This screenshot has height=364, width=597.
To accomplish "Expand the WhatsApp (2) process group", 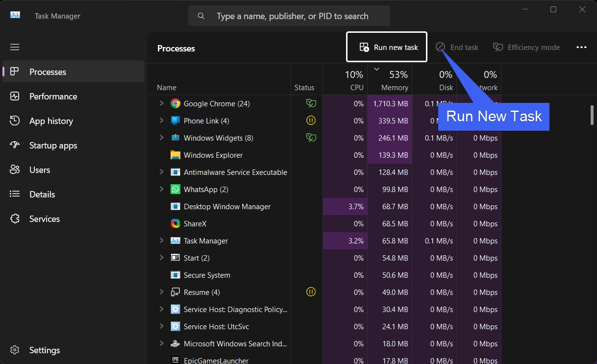I will [x=161, y=189].
